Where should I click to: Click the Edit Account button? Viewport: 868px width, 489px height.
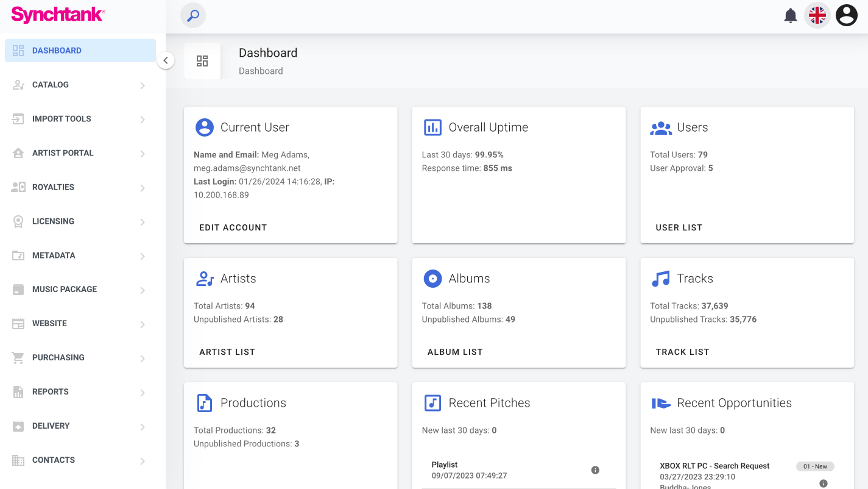(233, 227)
